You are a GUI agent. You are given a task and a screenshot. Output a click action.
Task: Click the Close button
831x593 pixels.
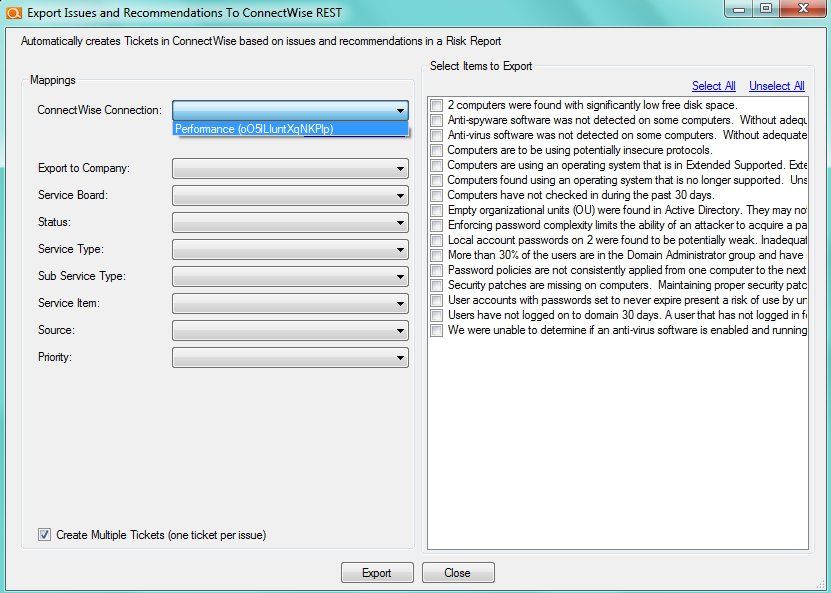(458, 573)
